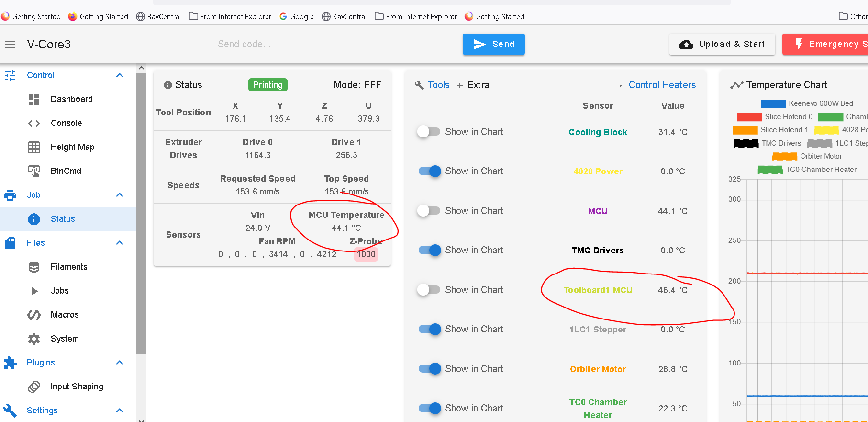
Task: Click the System gear icon
Action: click(x=34, y=339)
